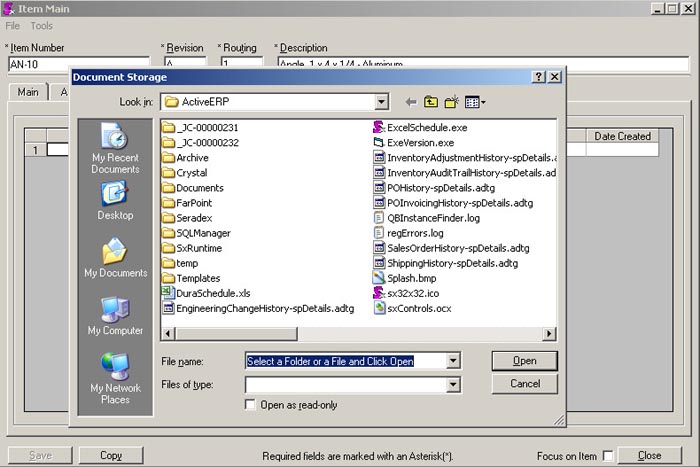Expand the Files of type dropdown

453,384
